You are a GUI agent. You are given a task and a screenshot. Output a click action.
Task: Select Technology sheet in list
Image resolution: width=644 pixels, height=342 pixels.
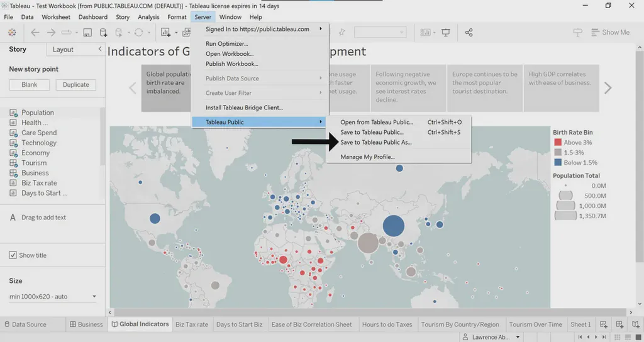click(38, 143)
